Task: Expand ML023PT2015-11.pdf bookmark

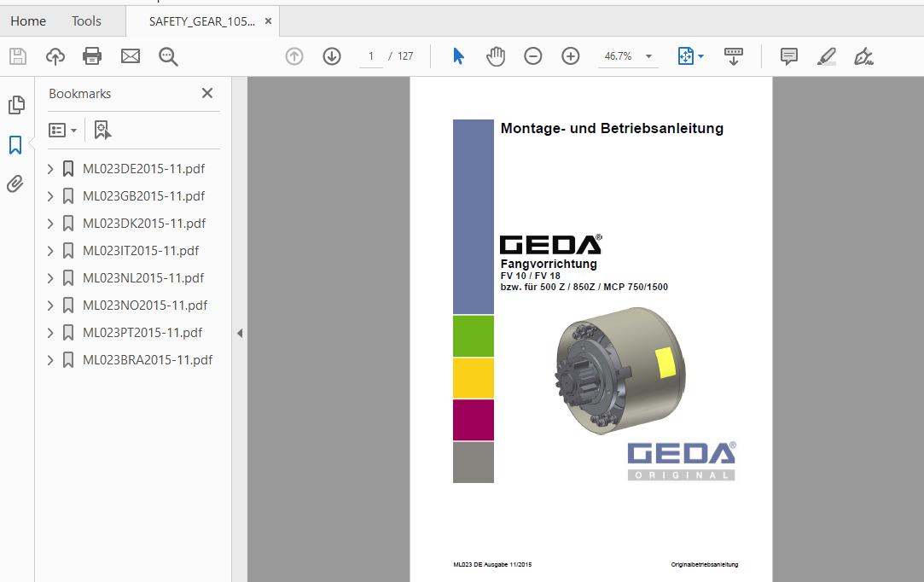Action: [50, 333]
